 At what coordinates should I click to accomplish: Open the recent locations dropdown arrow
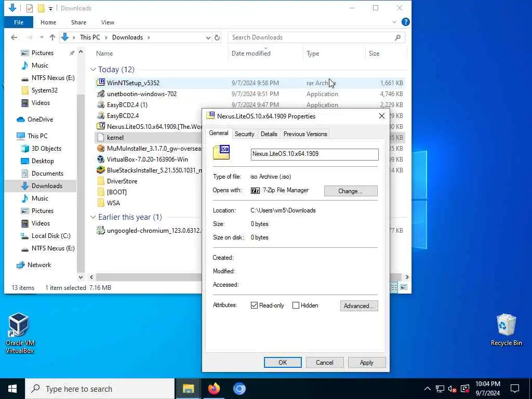[42, 37]
